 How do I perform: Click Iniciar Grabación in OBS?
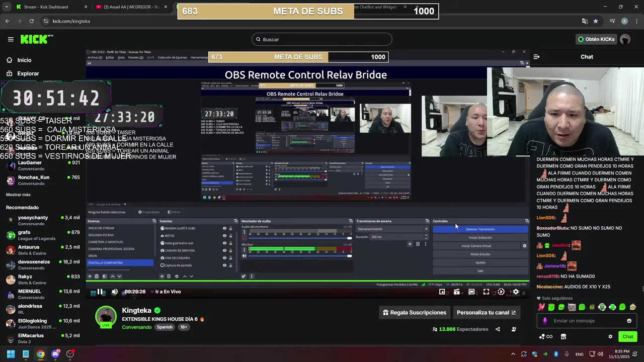pyautogui.click(x=480, y=237)
